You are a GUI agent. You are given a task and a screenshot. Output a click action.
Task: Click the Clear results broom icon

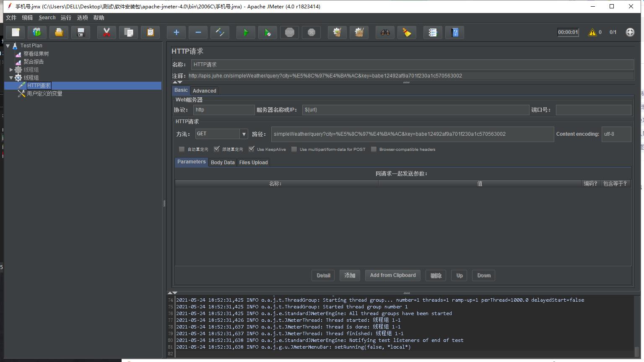337,32
